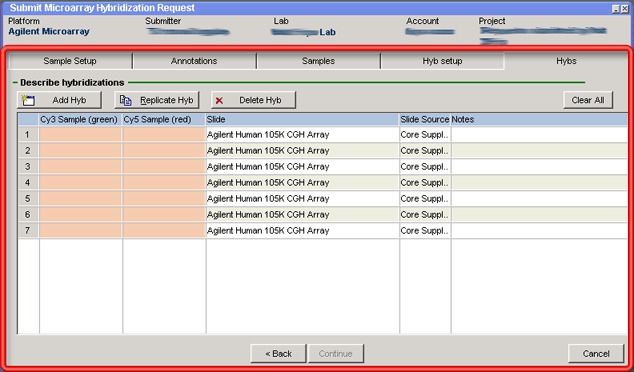Select the Hybs tab
Screen dimensions: 634x372
click(x=566, y=61)
